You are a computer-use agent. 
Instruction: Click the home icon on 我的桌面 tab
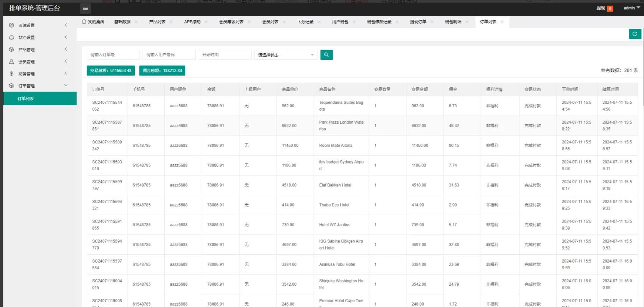(x=84, y=22)
